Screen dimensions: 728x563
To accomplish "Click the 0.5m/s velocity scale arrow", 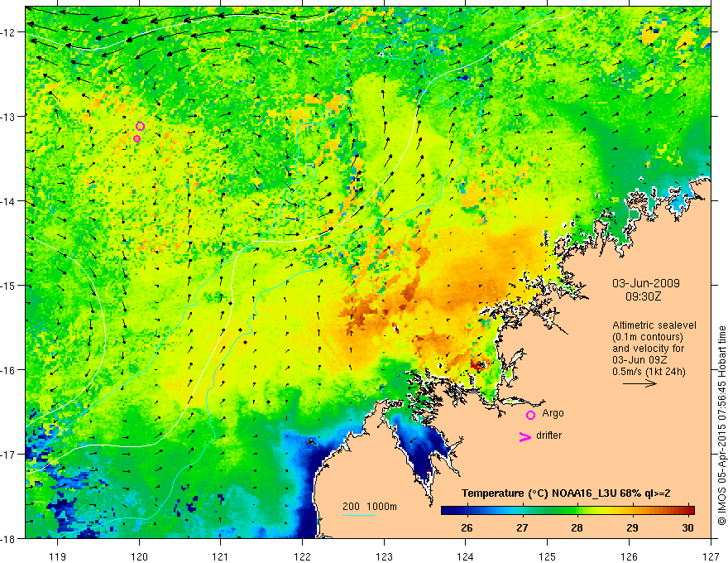I will (639, 383).
